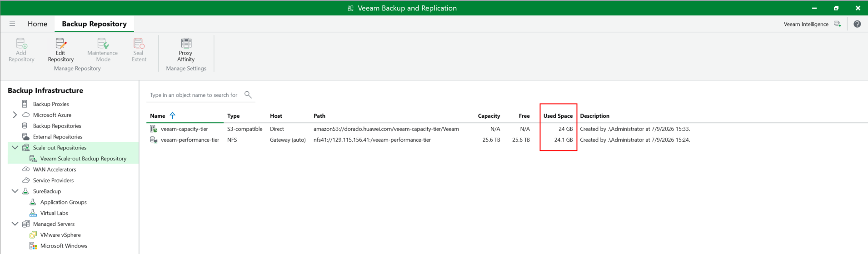Click the Microsoft Windows icon
Image resolution: width=868 pixels, height=254 pixels.
click(x=33, y=246)
